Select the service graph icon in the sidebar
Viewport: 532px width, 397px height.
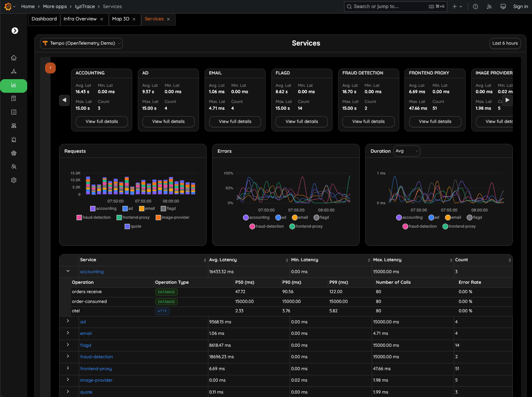(14, 71)
